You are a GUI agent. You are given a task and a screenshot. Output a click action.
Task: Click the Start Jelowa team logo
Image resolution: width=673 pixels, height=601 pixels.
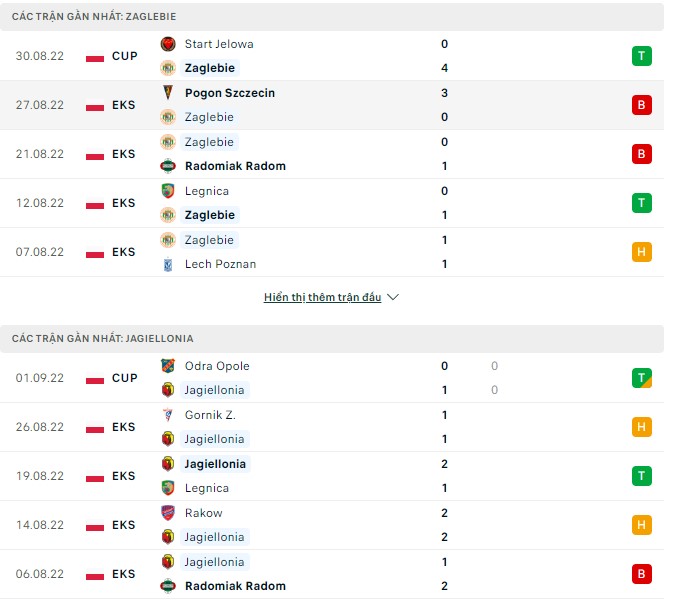pyautogui.click(x=168, y=44)
